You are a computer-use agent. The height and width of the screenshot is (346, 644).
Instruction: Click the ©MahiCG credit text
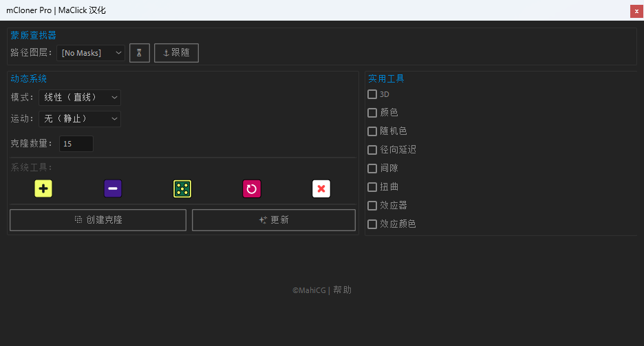pos(309,290)
